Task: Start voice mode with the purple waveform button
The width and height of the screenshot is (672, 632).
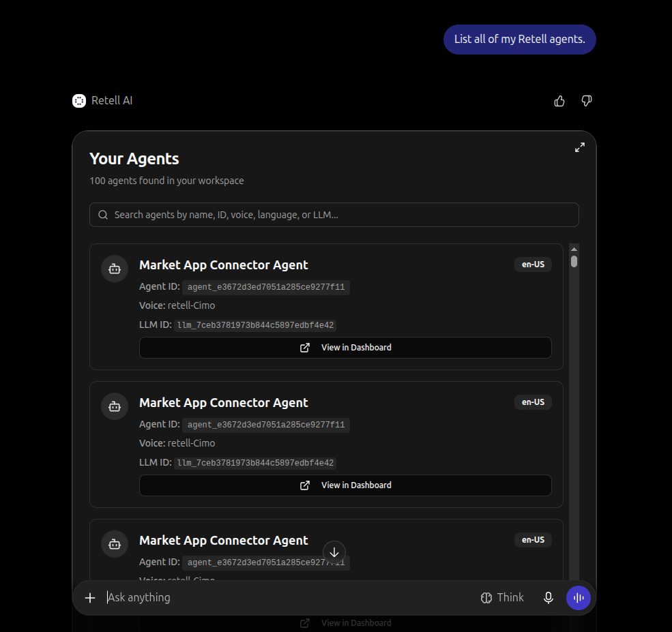Action: click(x=578, y=598)
